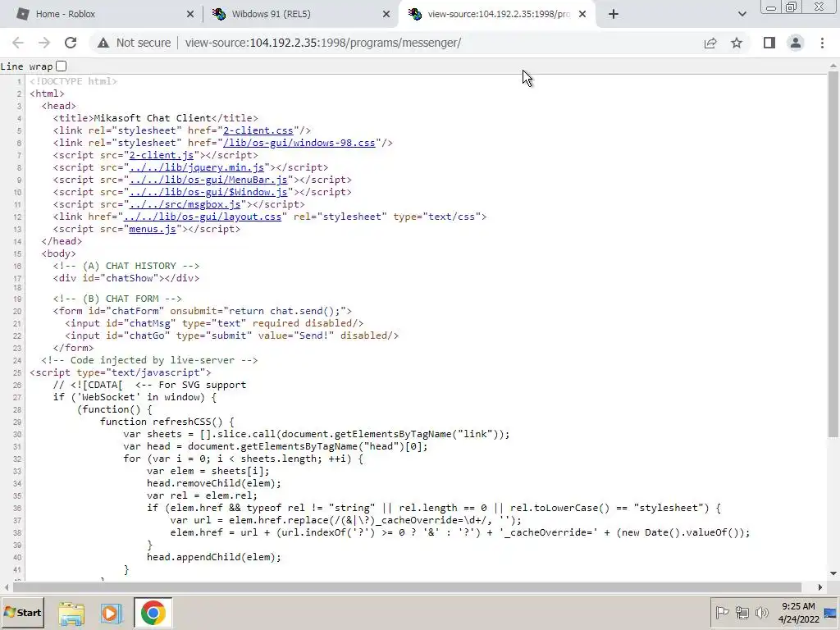This screenshot has width=840, height=630.
Task: Go forward to the next page
Action: 44,43
